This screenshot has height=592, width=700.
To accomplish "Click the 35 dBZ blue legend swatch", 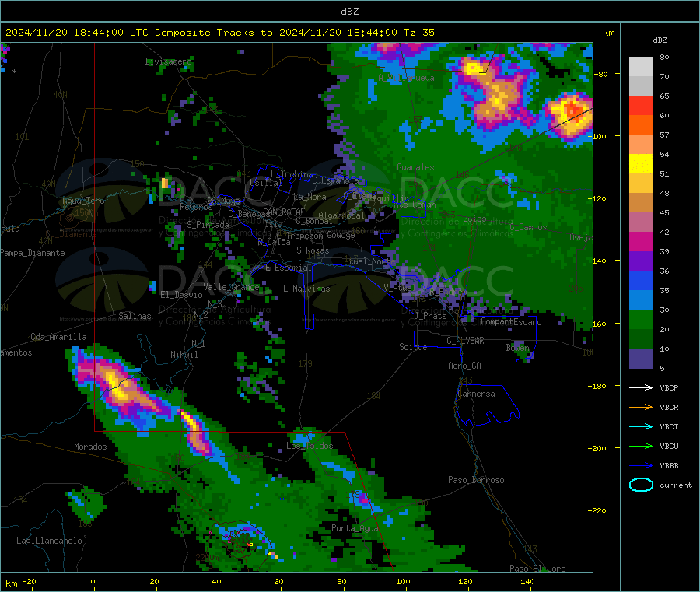I will click(x=641, y=280).
